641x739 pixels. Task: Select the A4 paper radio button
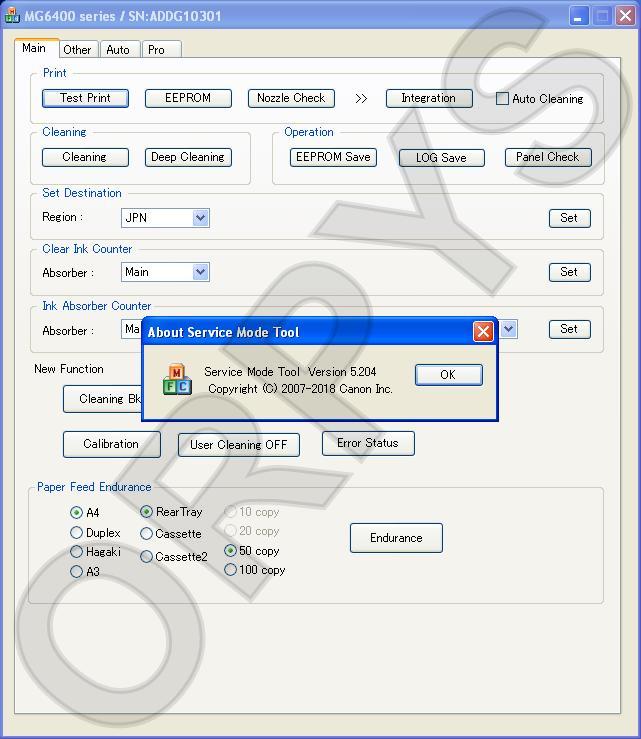click(76, 513)
